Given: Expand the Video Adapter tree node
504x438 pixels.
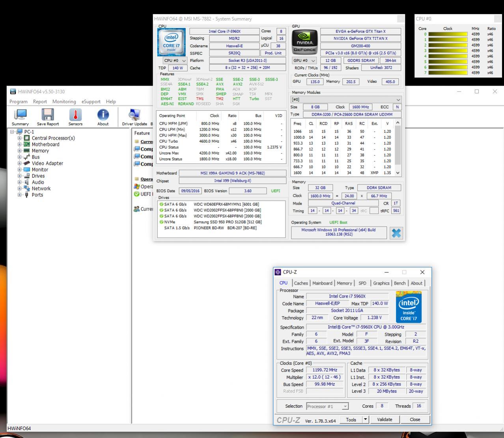Looking at the screenshot, I should pyautogui.click(x=19, y=163).
